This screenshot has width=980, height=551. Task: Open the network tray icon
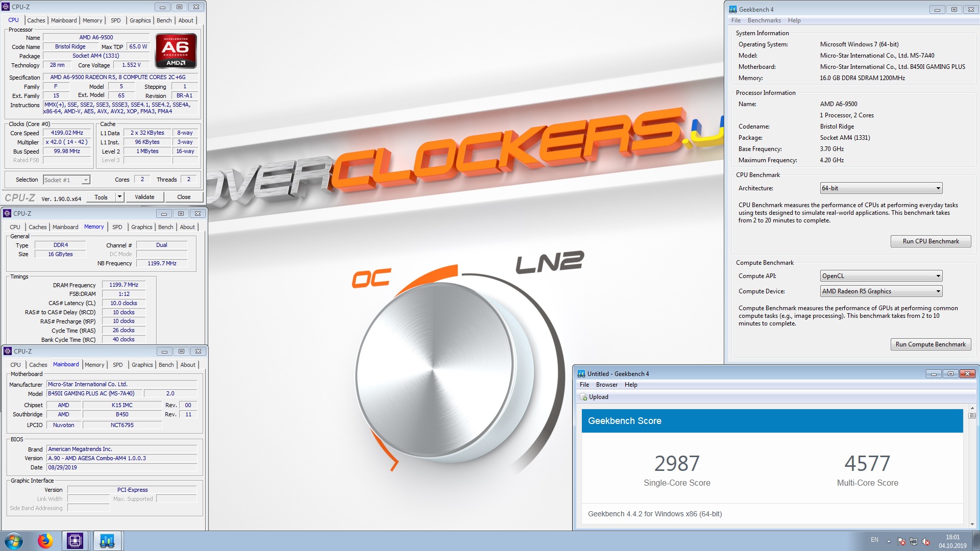pyautogui.click(x=914, y=541)
